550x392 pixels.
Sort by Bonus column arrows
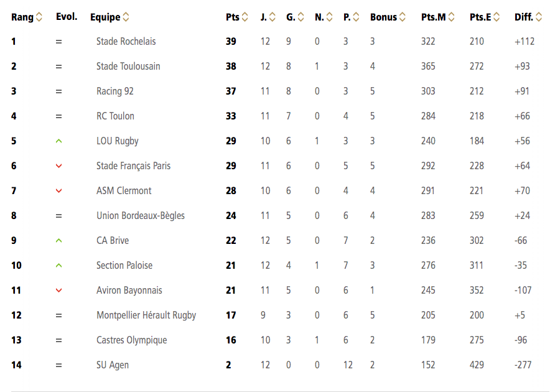(403, 17)
